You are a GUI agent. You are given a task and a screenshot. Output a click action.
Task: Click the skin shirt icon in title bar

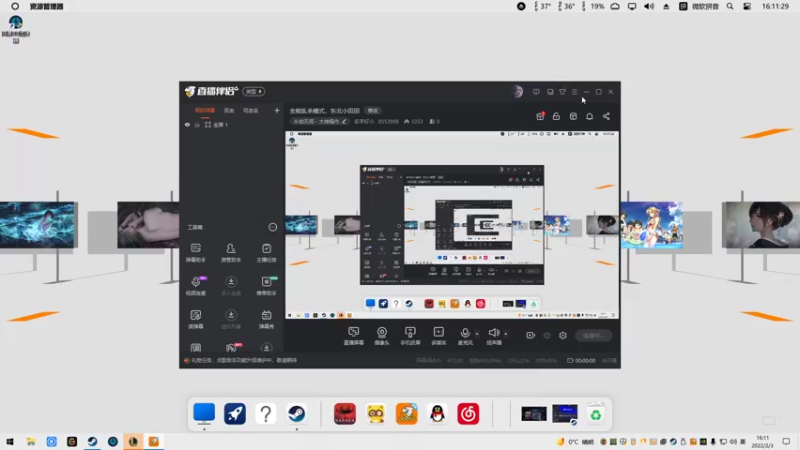[x=562, y=92]
